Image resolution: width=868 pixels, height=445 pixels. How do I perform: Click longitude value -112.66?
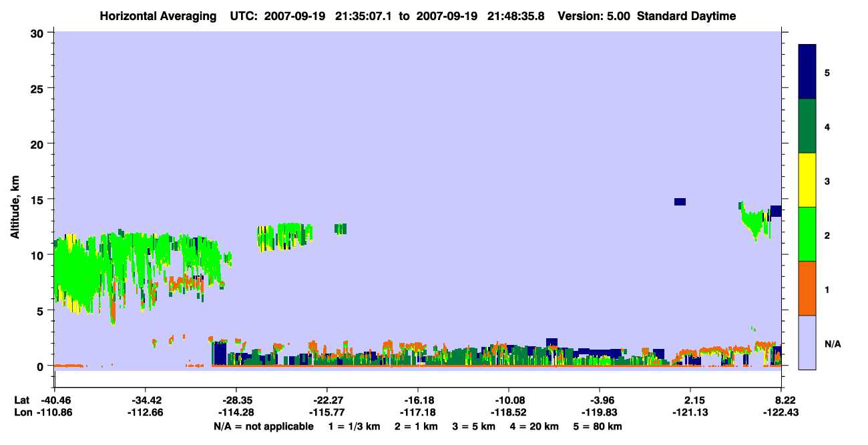point(145,412)
